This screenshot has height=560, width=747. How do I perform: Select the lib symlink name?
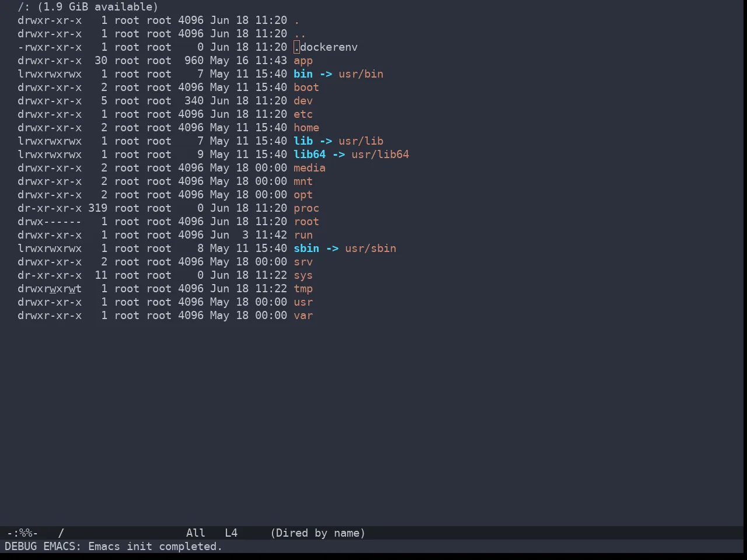point(303,141)
